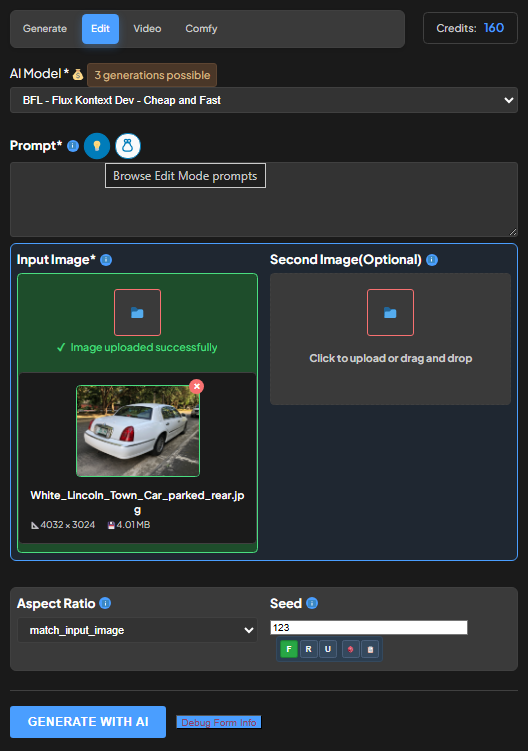This screenshot has width=528, height=751.
Task: Switch to the Video tab
Action: point(147,29)
